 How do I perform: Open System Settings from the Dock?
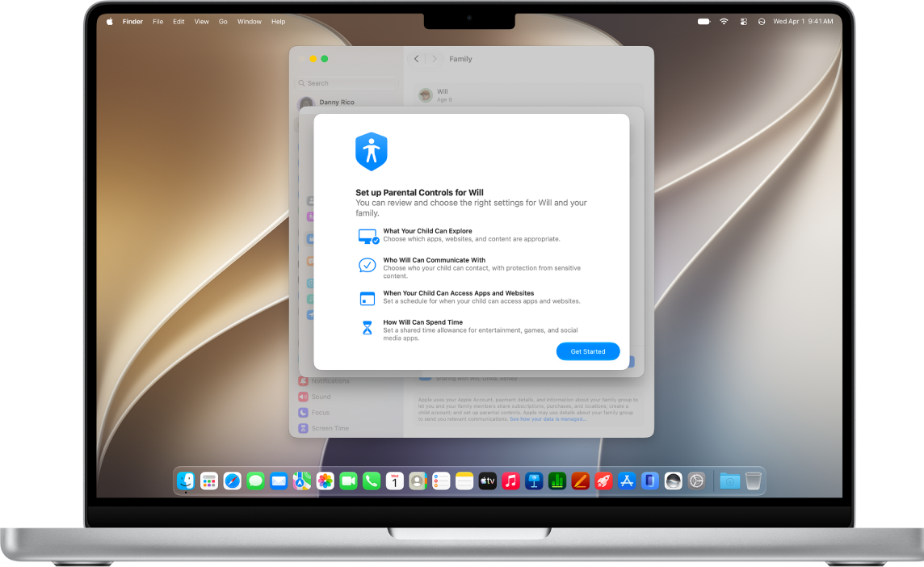(x=696, y=481)
